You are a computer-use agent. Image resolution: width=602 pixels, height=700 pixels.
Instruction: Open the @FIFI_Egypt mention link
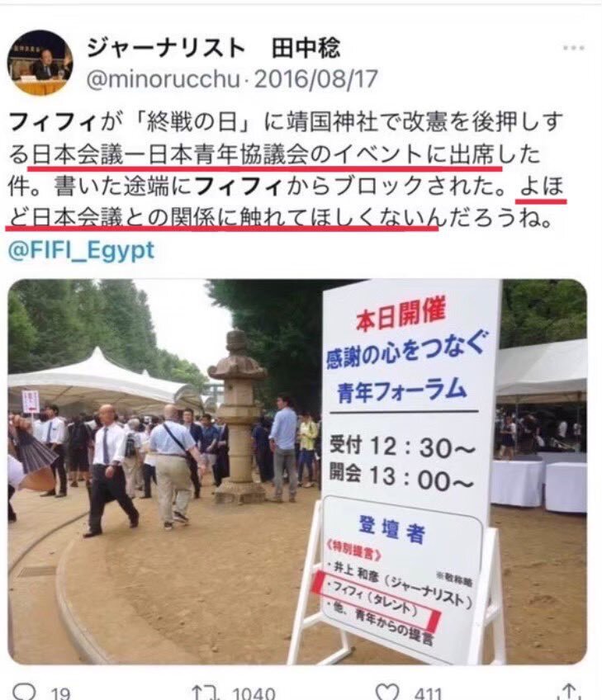pyautogui.click(x=81, y=250)
